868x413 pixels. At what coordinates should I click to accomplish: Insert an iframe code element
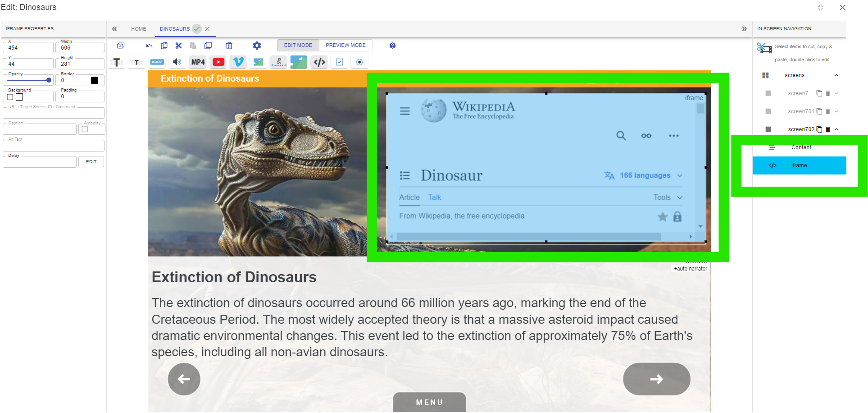(x=319, y=62)
